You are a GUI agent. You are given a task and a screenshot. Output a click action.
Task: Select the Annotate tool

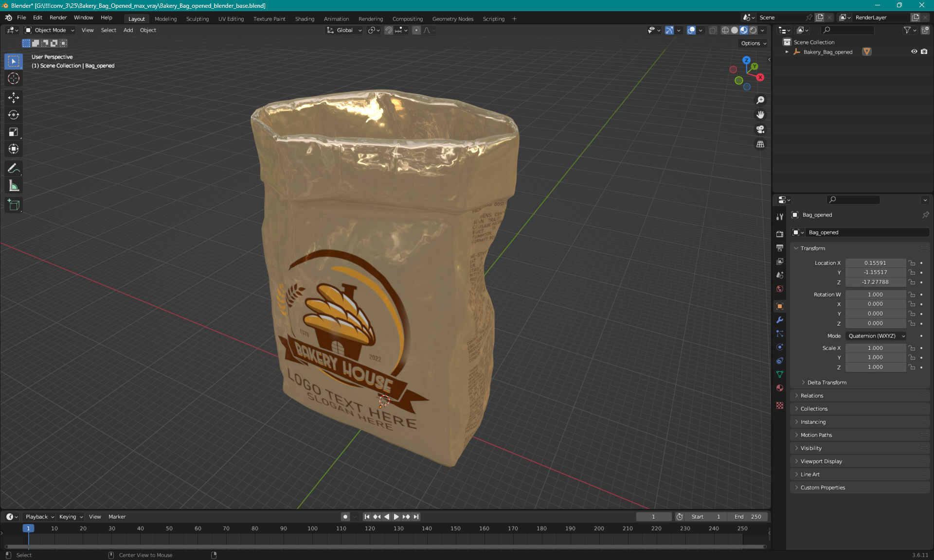pos(14,169)
